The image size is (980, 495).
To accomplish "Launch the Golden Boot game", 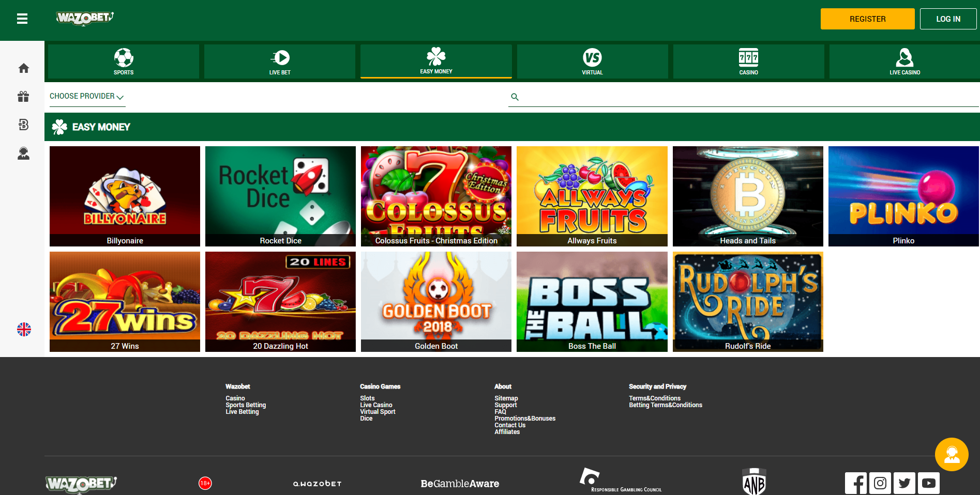I will pos(436,302).
